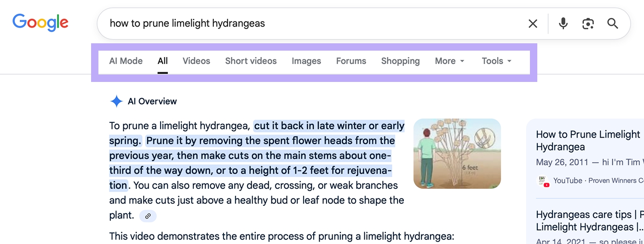Open "How to Prune Limelight Hydrangea" result
644x244 pixels.
point(587,140)
